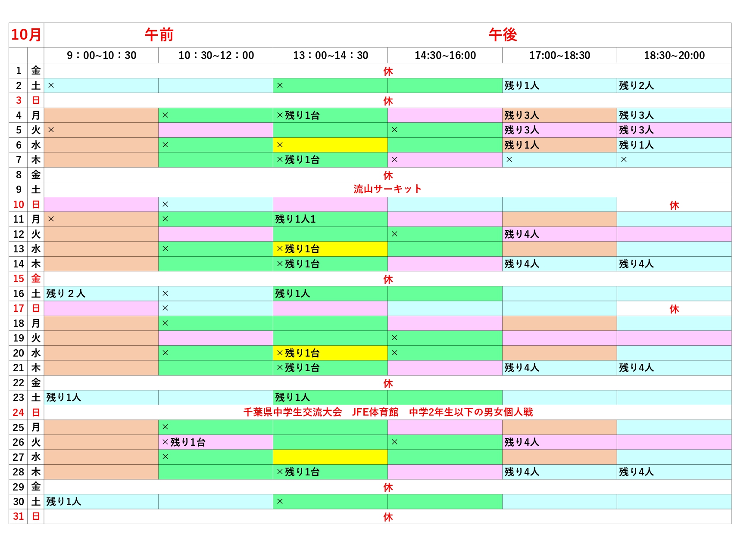The image size is (756, 534).
Task: Click ×残り1台 in the day 7 row
Action: (298, 160)
